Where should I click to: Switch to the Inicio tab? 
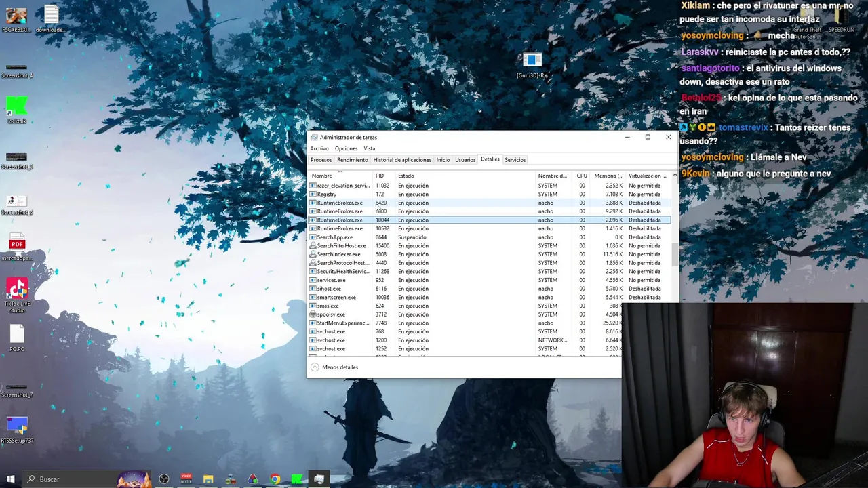point(443,160)
